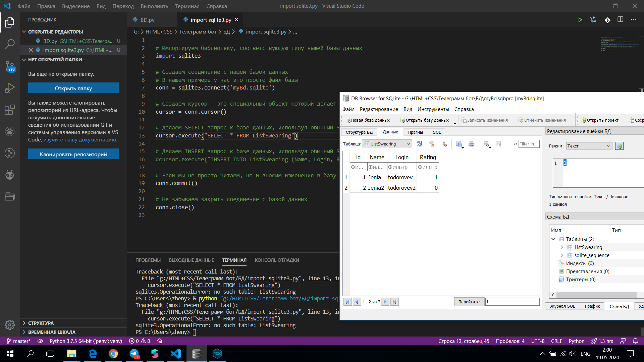The height and width of the screenshot is (362, 644).
Task: Collapse Таблицы (2) node in schema tree
Action: 553,239
